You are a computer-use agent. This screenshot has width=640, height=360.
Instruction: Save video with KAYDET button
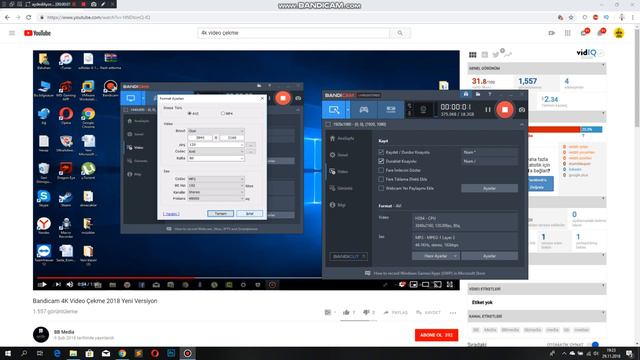click(x=428, y=313)
